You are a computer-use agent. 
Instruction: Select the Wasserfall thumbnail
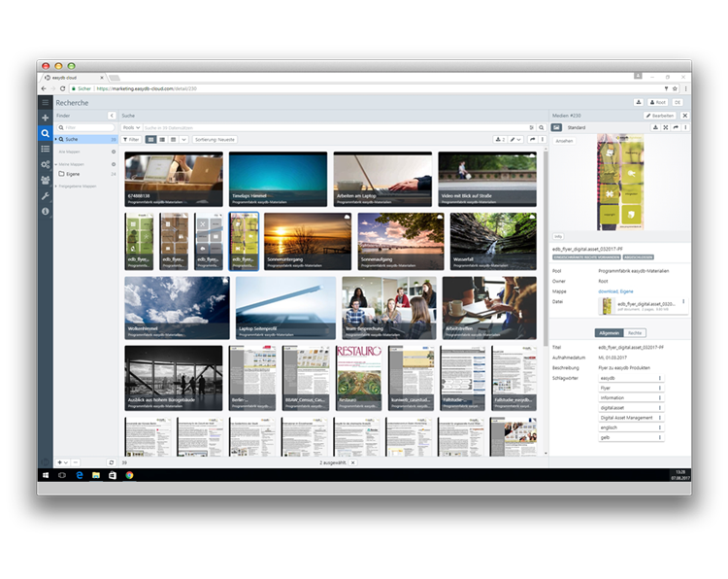click(x=493, y=241)
